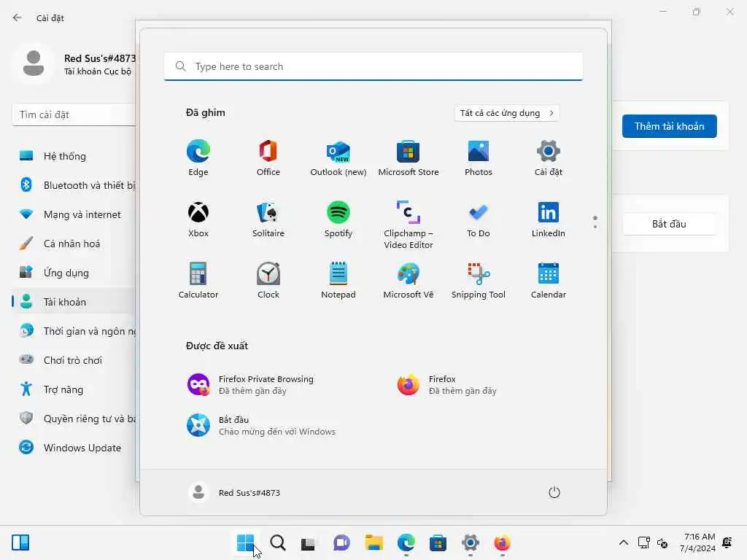This screenshot has width=747, height=560.
Task: Open Trợ năng accessibility settings
Action: tap(74, 389)
